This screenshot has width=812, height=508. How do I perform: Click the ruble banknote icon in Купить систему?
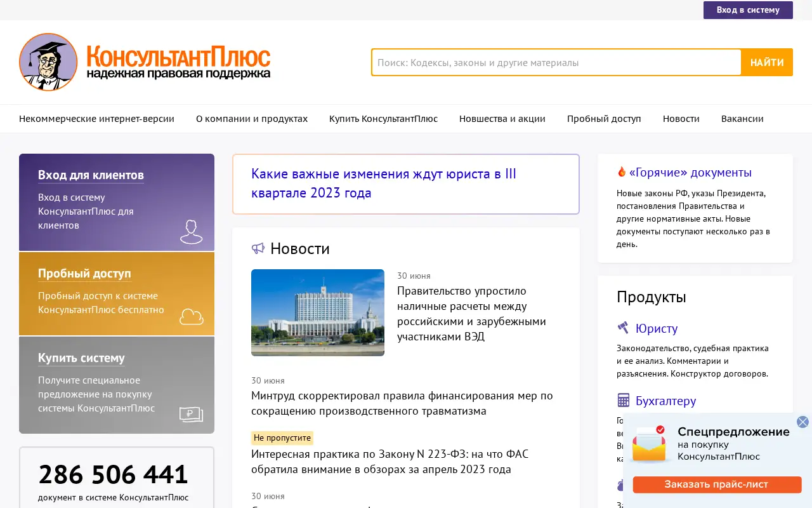tap(191, 415)
